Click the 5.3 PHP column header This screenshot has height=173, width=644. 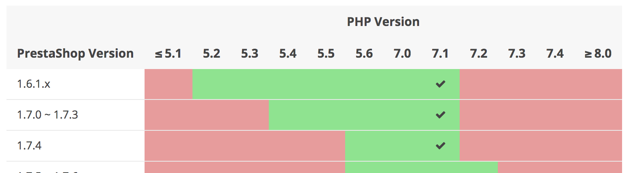click(250, 53)
